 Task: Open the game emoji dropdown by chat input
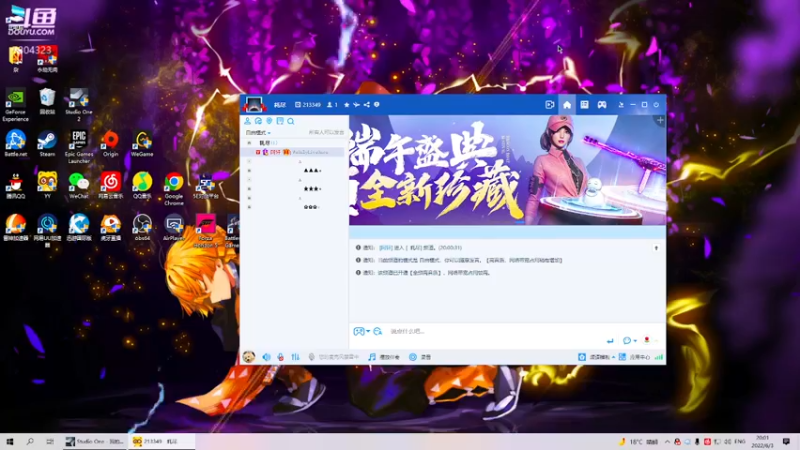361,331
